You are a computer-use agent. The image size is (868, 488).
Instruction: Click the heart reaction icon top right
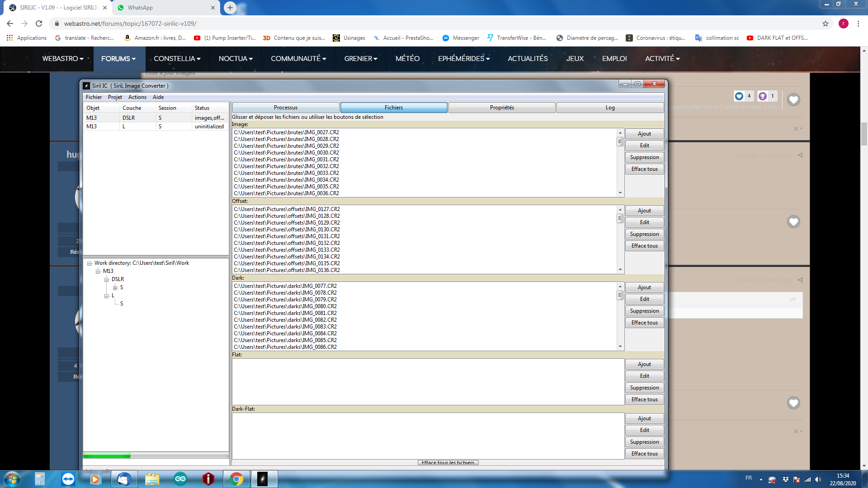pos(793,99)
